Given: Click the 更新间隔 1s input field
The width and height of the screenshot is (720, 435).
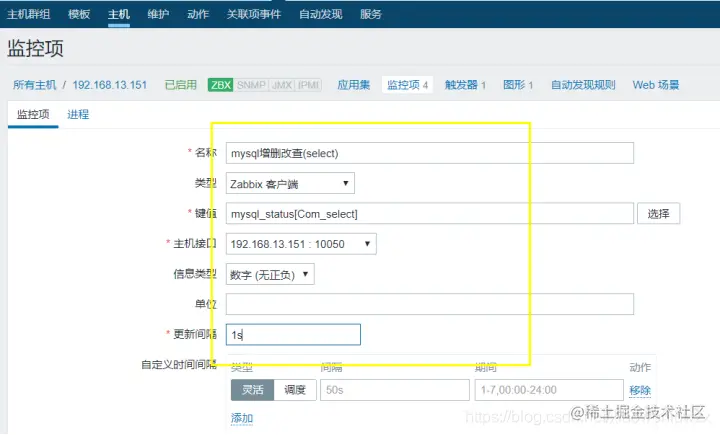Looking at the screenshot, I should coord(293,334).
